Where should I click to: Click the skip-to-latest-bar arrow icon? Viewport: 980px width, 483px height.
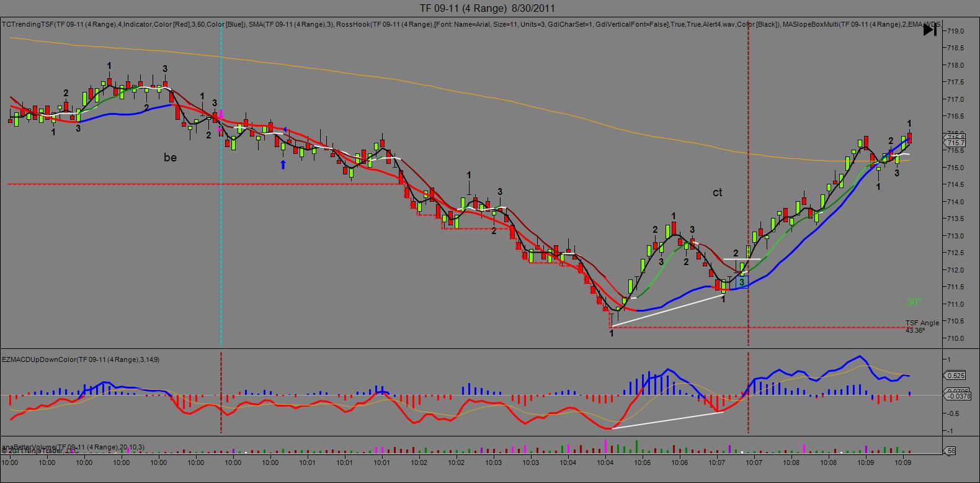[x=930, y=29]
